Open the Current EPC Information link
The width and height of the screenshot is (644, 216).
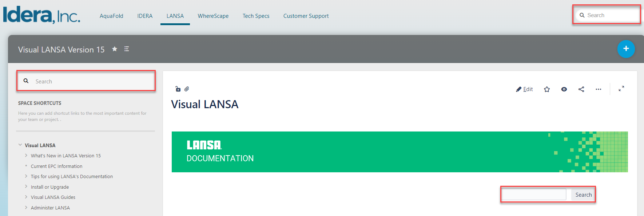[56, 166]
